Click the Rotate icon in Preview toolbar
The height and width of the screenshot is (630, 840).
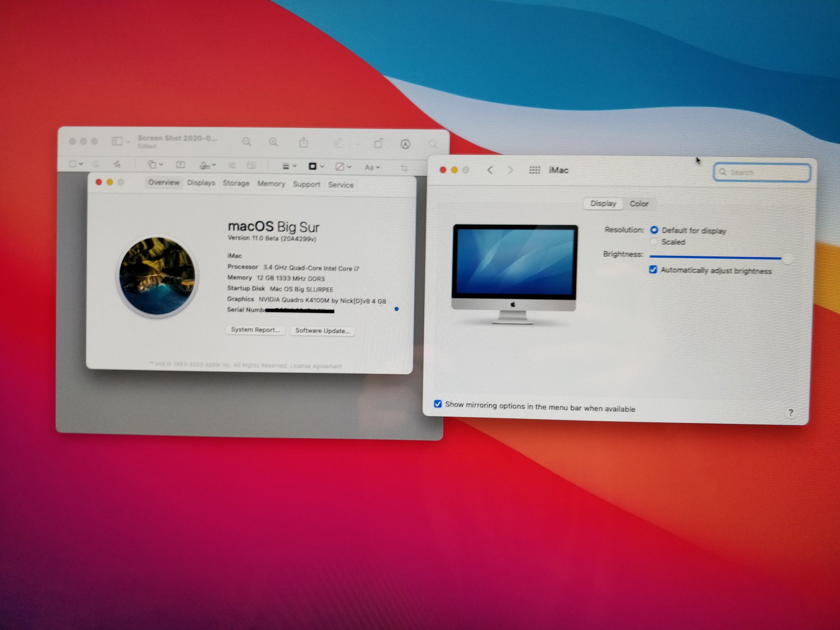point(378,144)
